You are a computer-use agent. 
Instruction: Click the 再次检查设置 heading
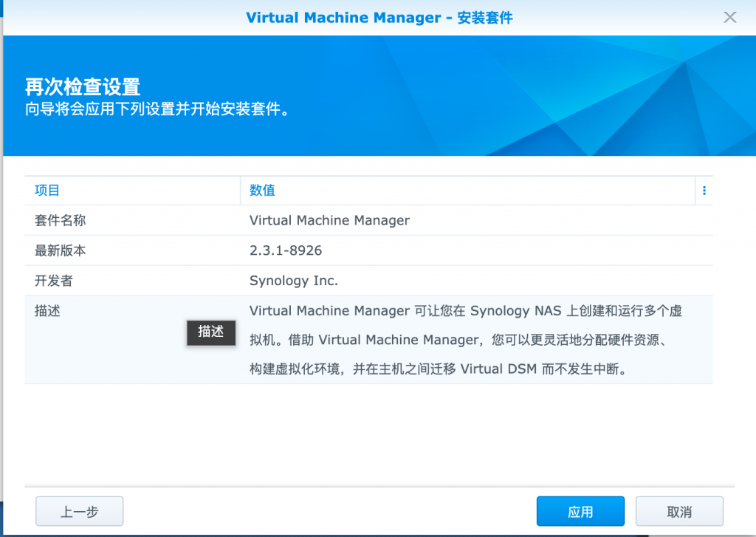(83, 87)
